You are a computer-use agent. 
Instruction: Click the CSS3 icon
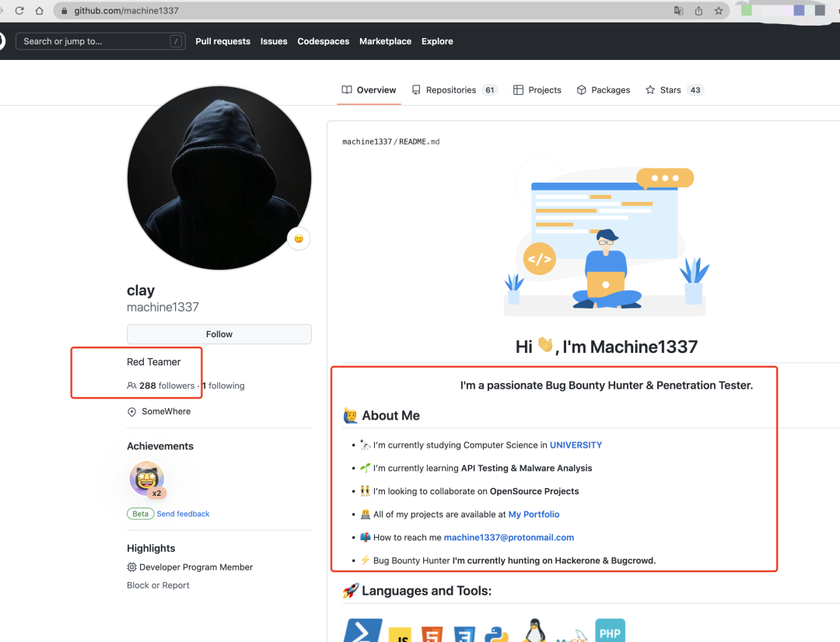pyautogui.click(x=464, y=634)
